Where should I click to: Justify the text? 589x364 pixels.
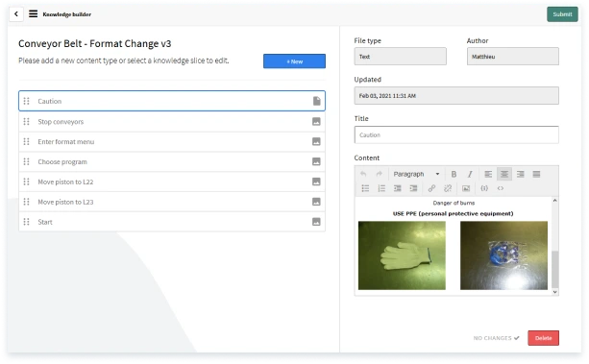click(x=536, y=174)
